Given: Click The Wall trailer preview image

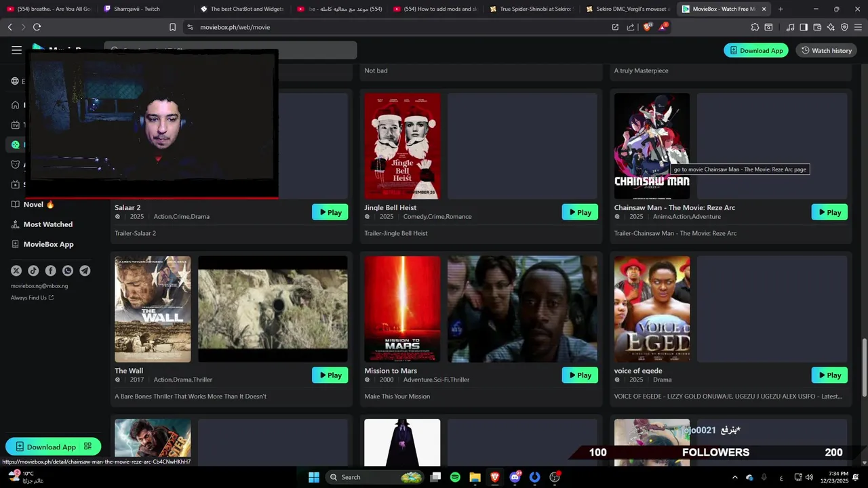Looking at the screenshot, I should [273, 309].
